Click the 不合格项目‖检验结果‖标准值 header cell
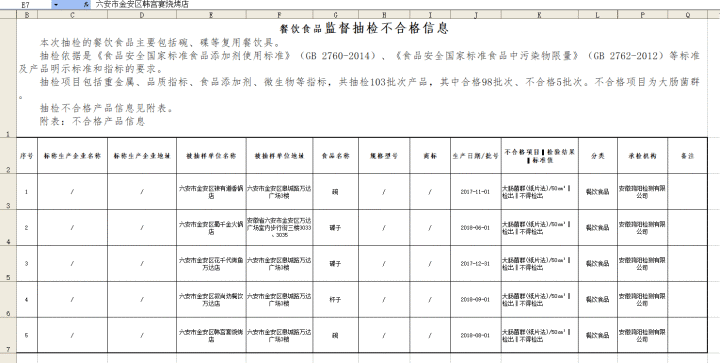 [x=540, y=156]
